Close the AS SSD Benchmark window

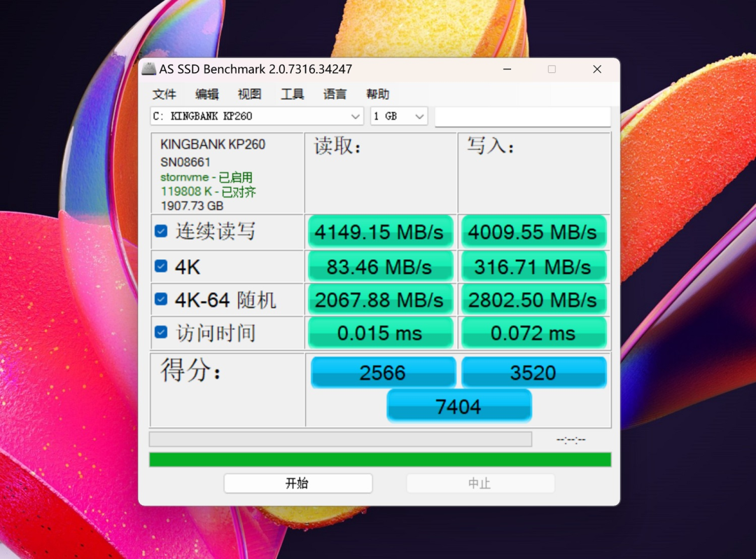point(597,69)
